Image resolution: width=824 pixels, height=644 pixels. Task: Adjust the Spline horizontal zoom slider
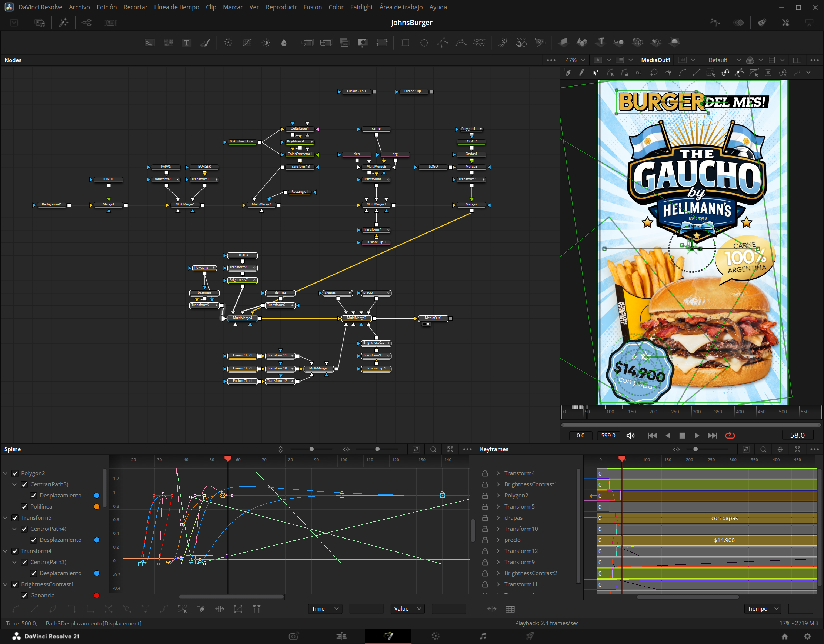coord(377,449)
